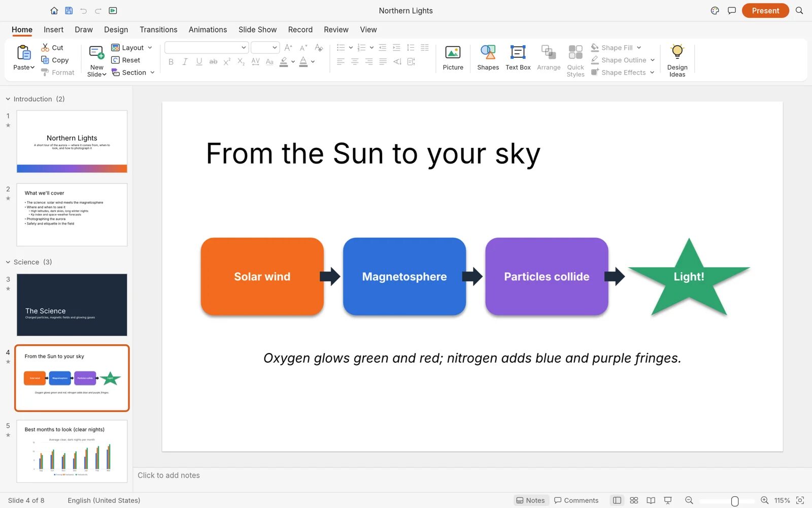This screenshot has width=812, height=508.
Task: Click to add notes field
Action: (x=472, y=475)
